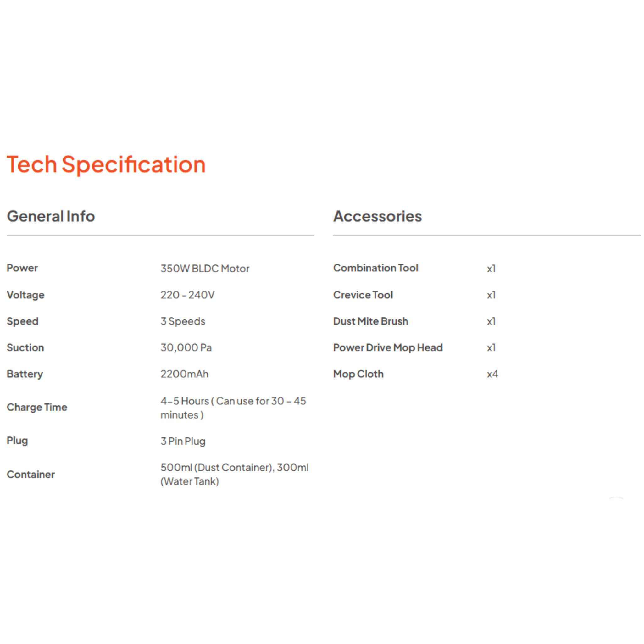The width and height of the screenshot is (644, 644).
Task: Click the 3 Pin Plug value
Action: click(183, 441)
